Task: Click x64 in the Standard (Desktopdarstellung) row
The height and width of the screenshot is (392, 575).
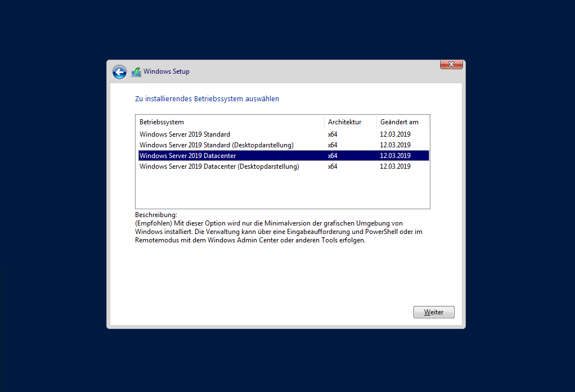Action: pyautogui.click(x=333, y=145)
